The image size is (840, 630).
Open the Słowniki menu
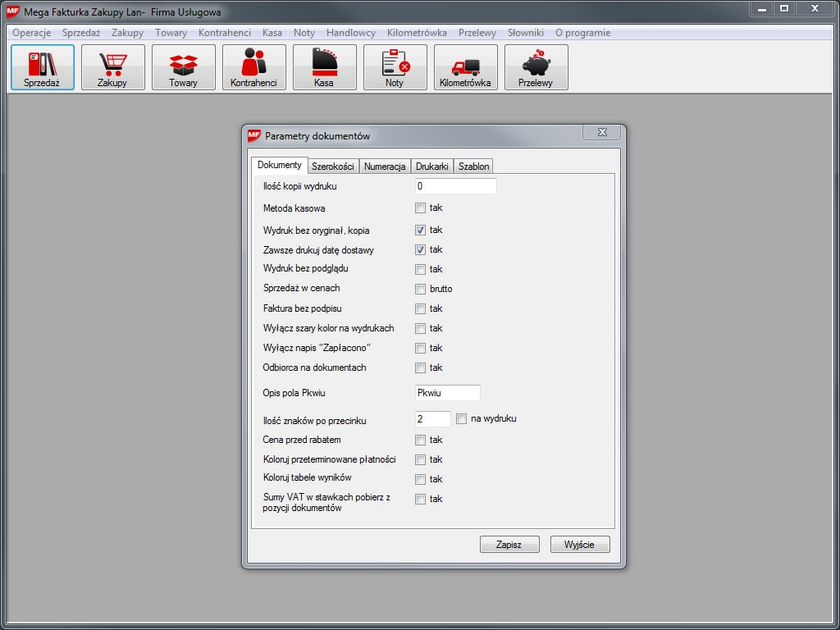pos(525,33)
